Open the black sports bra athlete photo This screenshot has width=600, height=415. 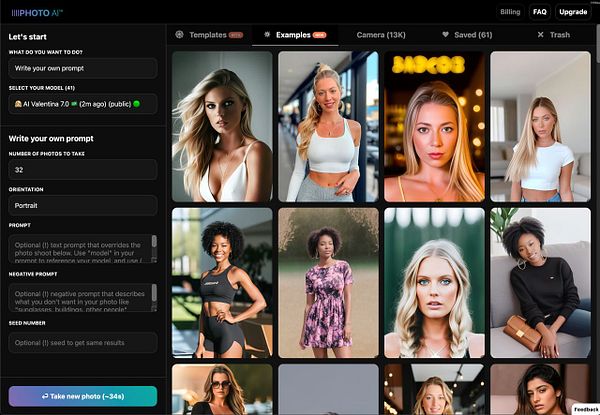coord(222,283)
